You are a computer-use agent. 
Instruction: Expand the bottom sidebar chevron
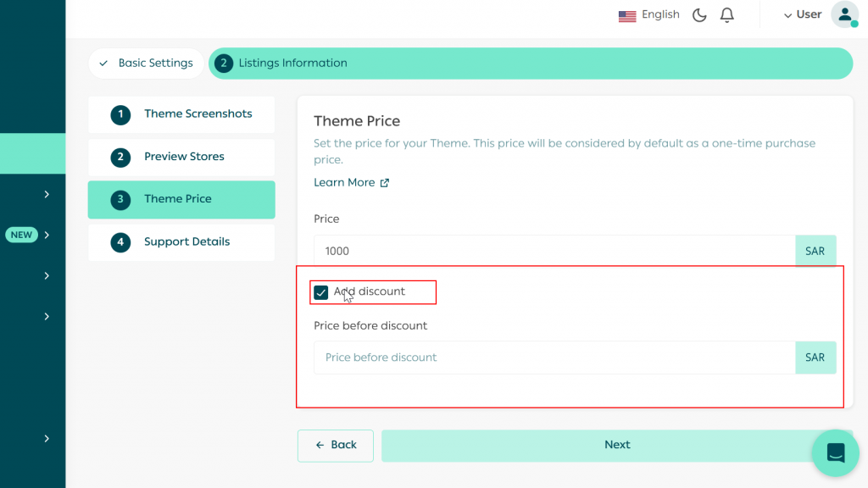click(x=47, y=438)
